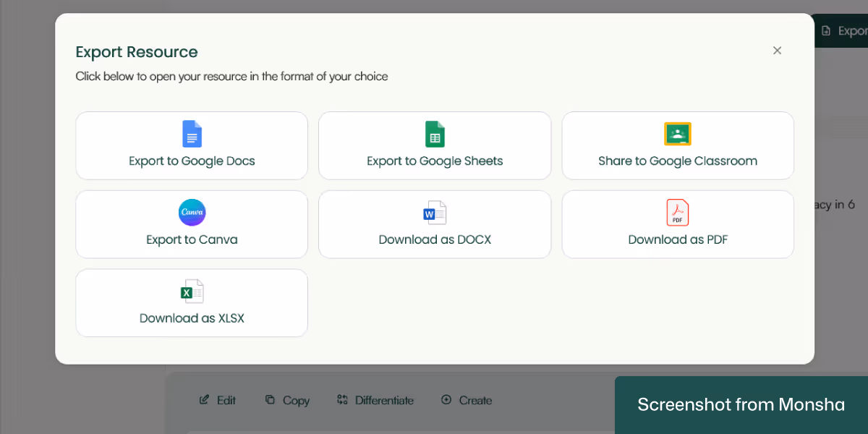Select the Copy label in the bottom toolbar
Viewport: 868px width, 434px height.
tap(296, 401)
